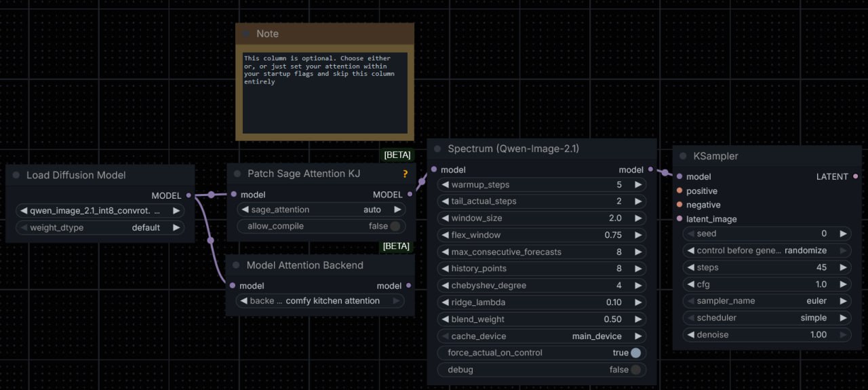
Task: Click inside the Note text area
Action: tap(325, 92)
